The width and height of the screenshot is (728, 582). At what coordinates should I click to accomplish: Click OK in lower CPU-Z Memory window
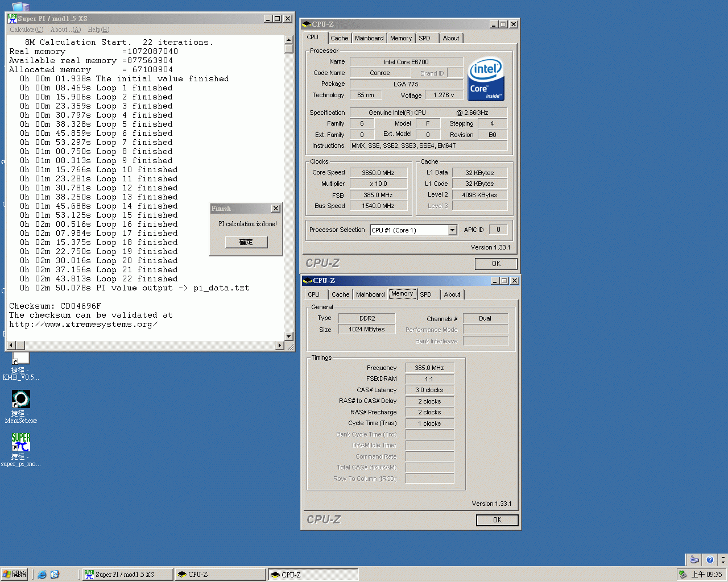pos(497,520)
